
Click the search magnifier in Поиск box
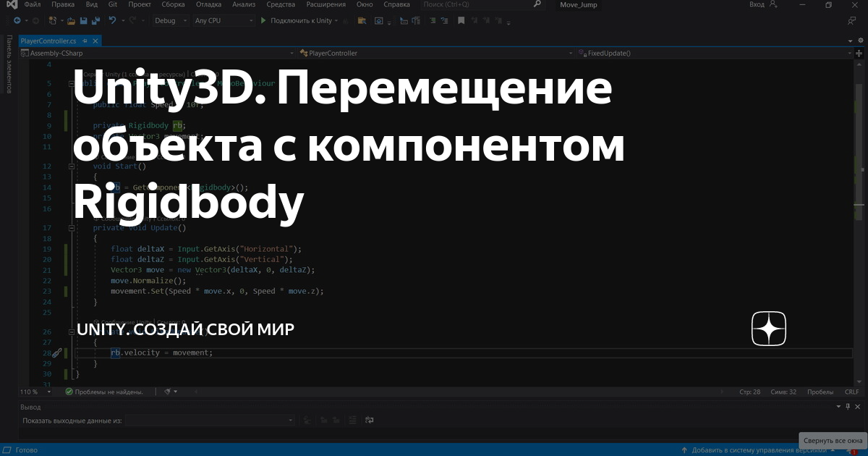536,4
